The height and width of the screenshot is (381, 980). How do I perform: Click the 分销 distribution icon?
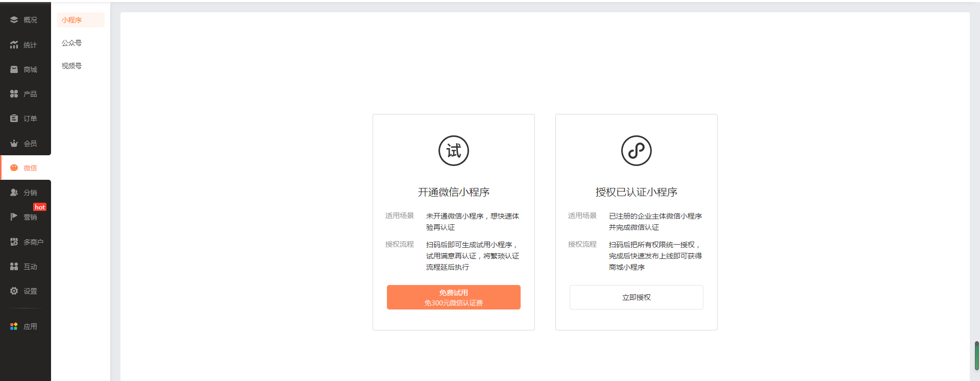pyautogui.click(x=14, y=193)
